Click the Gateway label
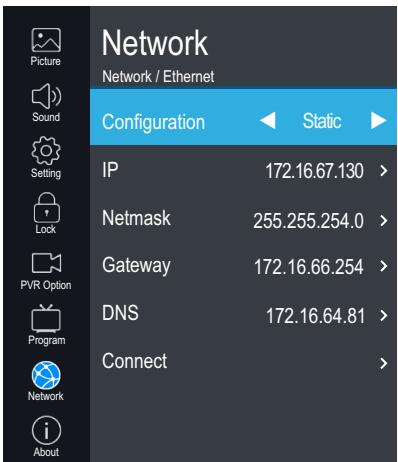This screenshot has width=398, height=462. (136, 266)
